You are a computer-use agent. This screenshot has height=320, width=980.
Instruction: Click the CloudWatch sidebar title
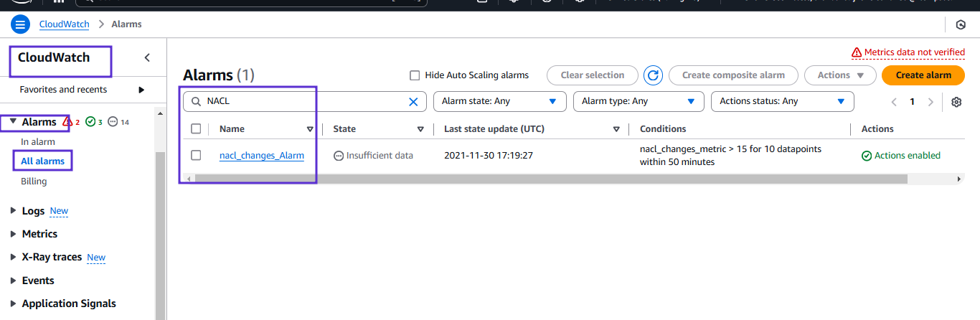54,57
